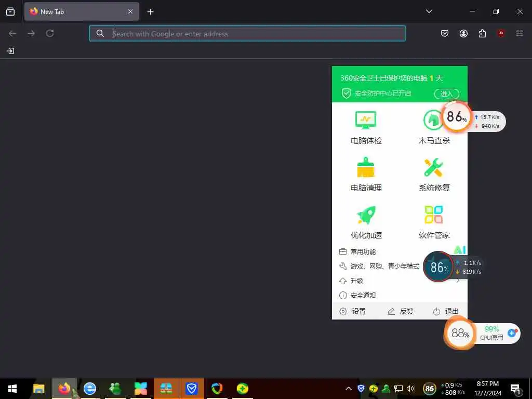This screenshot has height=399, width=532.
Task: Click the dark 86% floating ball
Action: click(x=438, y=268)
